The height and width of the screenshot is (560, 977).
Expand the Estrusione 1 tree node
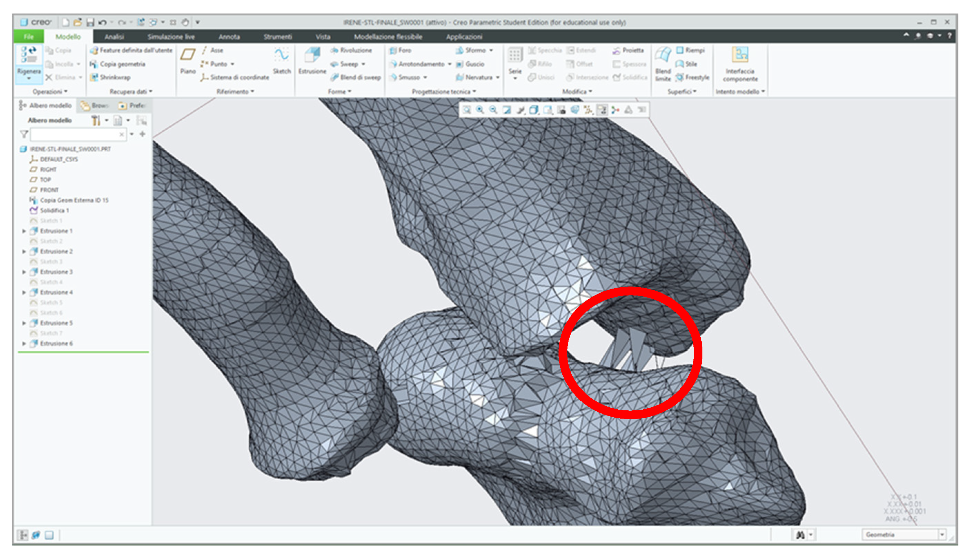pos(24,231)
